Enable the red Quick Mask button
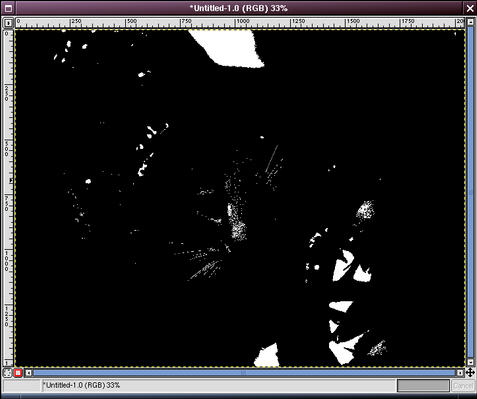This screenshot has height=399, width=477. [18, 373]
